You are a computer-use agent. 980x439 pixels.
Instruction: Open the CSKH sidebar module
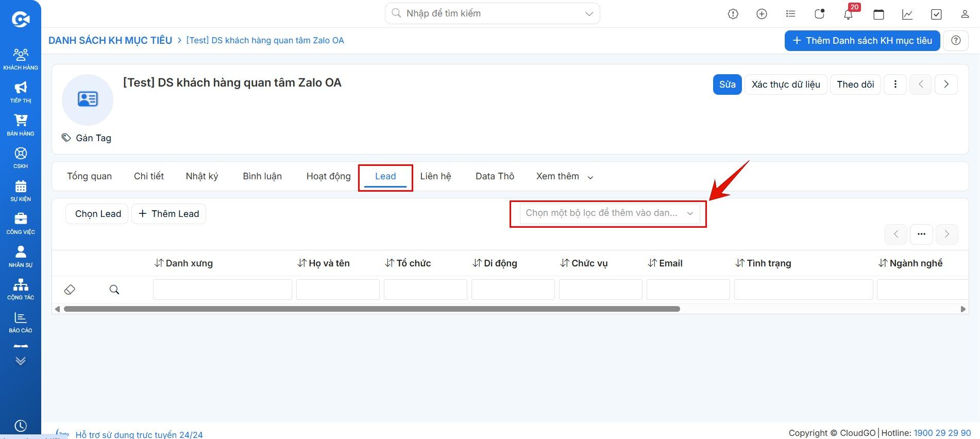point(21,158)
